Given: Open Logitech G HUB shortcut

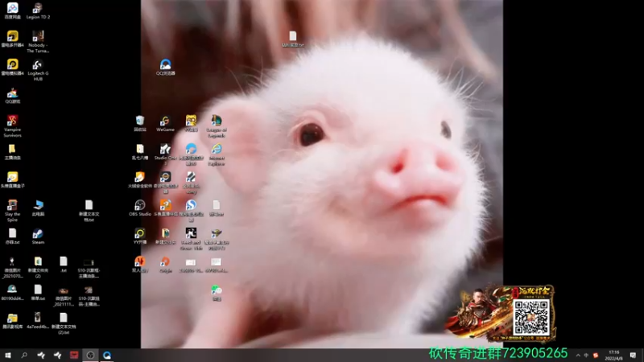Looking at the screenshot, I should 38,70.
